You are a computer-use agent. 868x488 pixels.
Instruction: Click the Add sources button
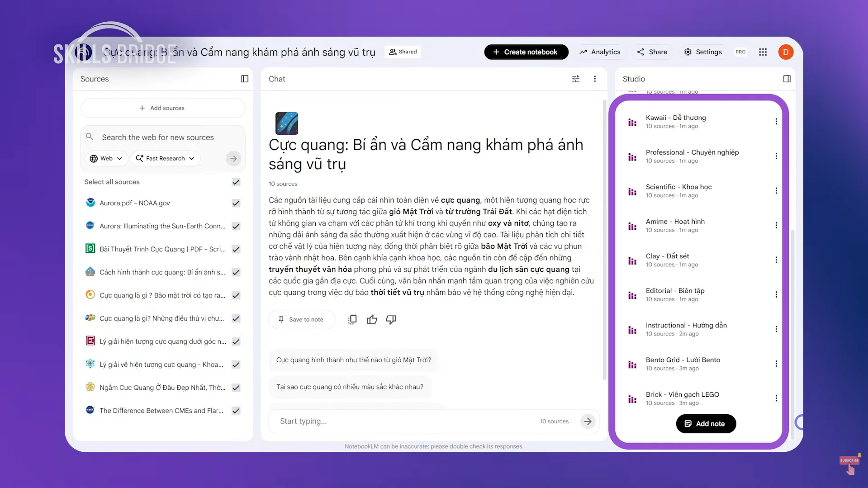[162, 108]
